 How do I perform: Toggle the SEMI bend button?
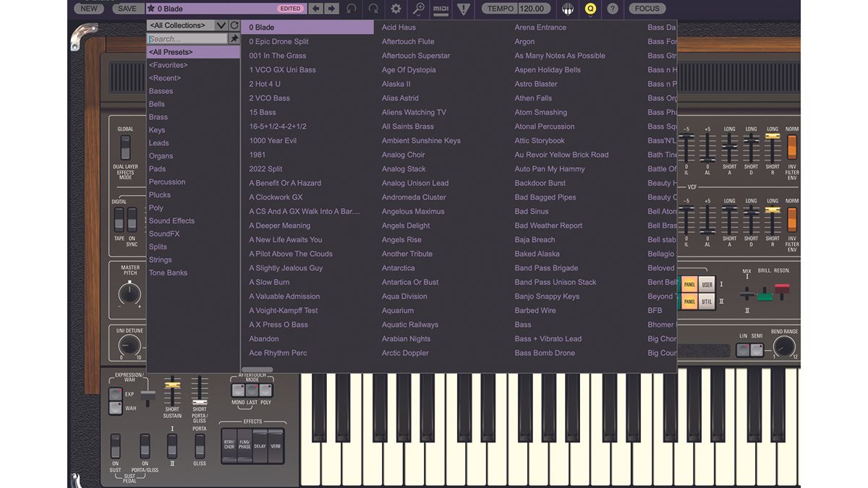click(x=757, y=350)
